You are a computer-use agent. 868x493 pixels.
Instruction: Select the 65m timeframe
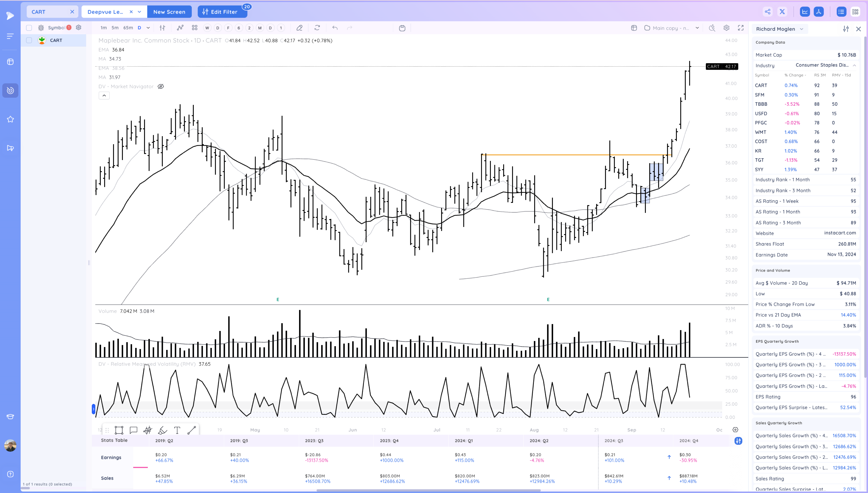tap(128, 28)
